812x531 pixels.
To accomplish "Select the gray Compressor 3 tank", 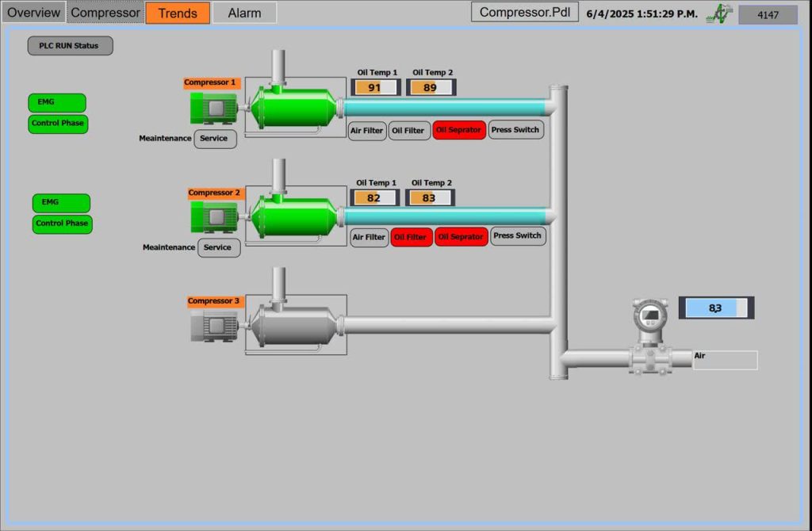I will pyautogui.click(x=296, y=325).
